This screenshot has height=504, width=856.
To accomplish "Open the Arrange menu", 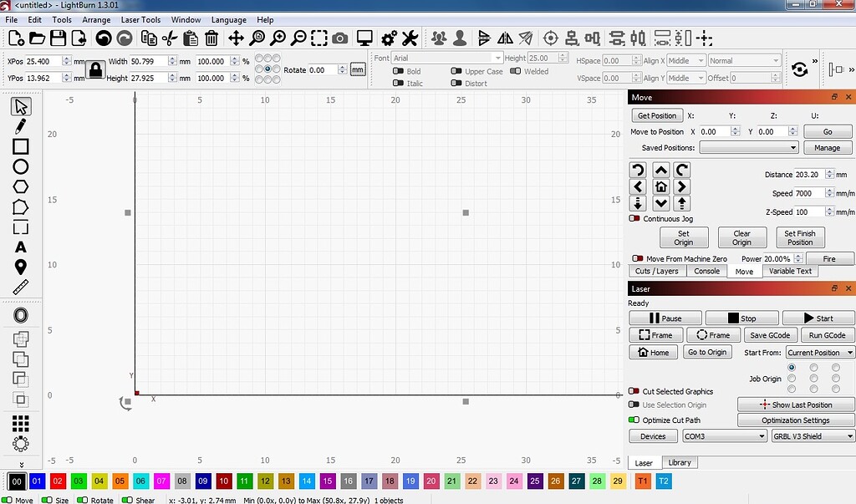I will [x=96, y=19].
